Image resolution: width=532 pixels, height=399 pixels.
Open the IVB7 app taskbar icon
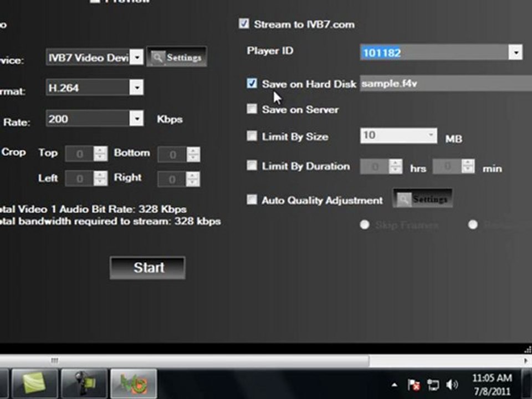134,383
